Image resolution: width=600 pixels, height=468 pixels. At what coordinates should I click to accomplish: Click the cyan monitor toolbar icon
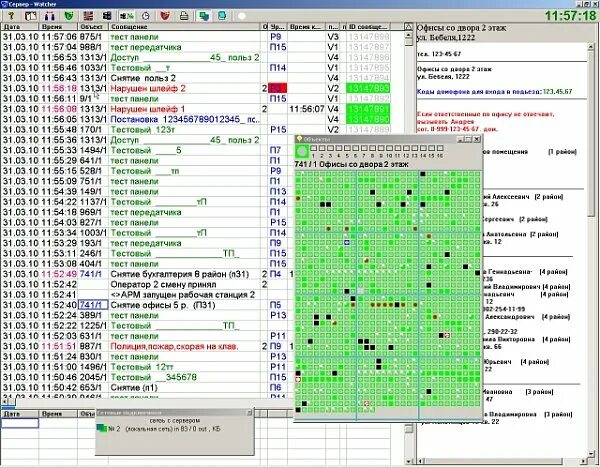pos(222,16)
